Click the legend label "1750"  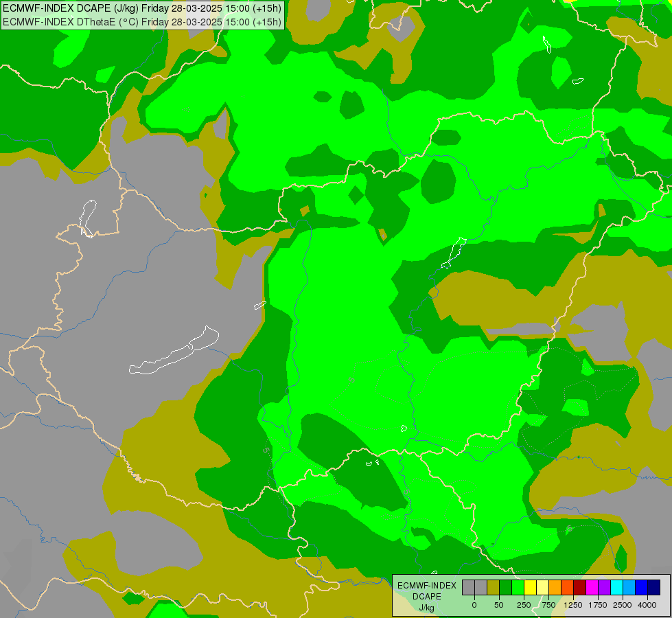(598, 605)
